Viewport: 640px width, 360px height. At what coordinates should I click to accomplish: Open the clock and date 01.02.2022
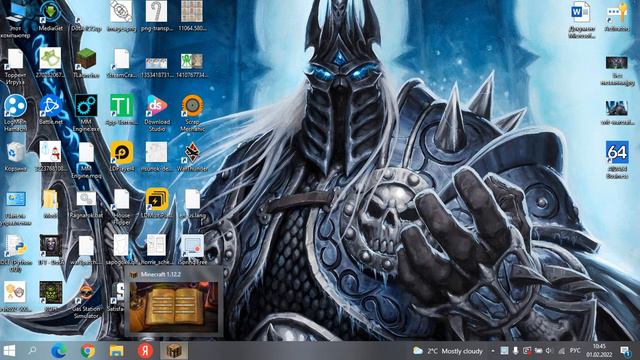pos(599,351)
